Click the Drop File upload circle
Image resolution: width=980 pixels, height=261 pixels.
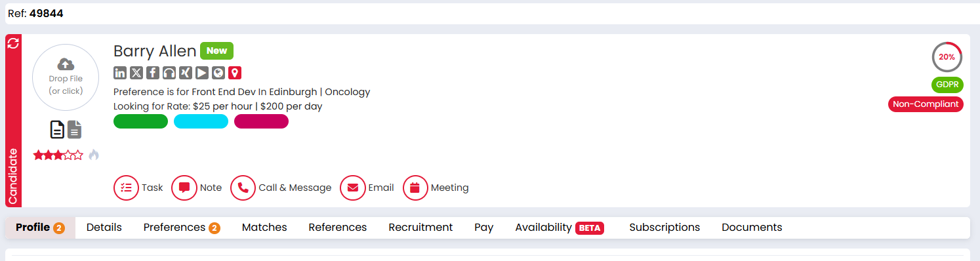point(66,77)
